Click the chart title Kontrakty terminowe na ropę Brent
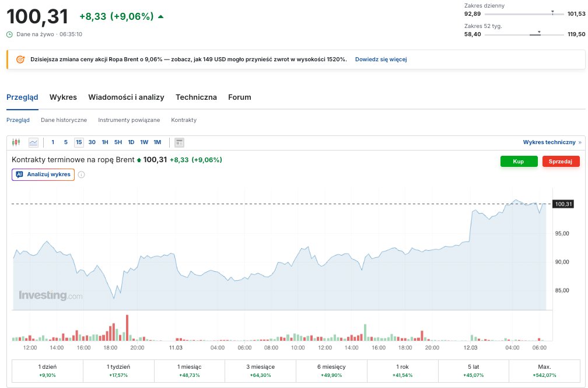Screen dimensions: 588x388 coord(73,160)
